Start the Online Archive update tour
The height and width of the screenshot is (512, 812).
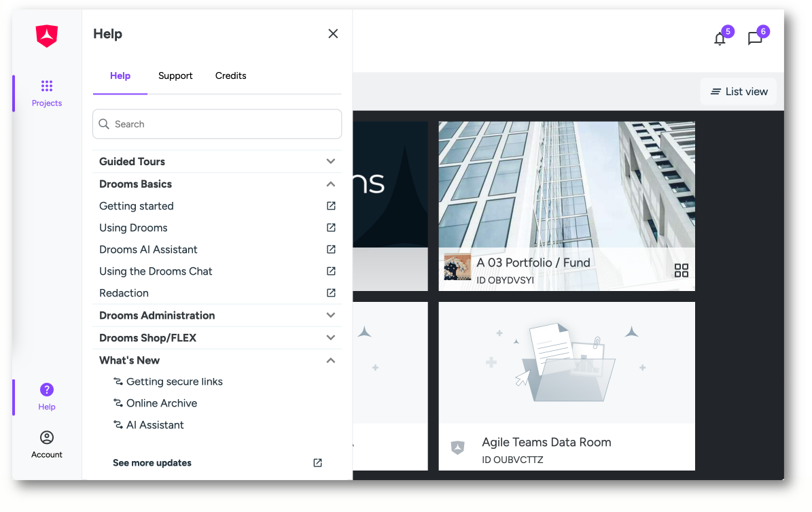click(x=162, y=403)
